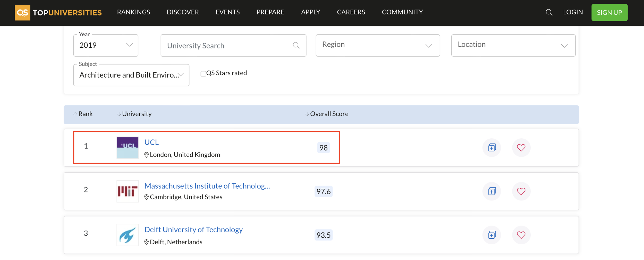Click the UCL logo thumbnail

(x=128, y=148)
